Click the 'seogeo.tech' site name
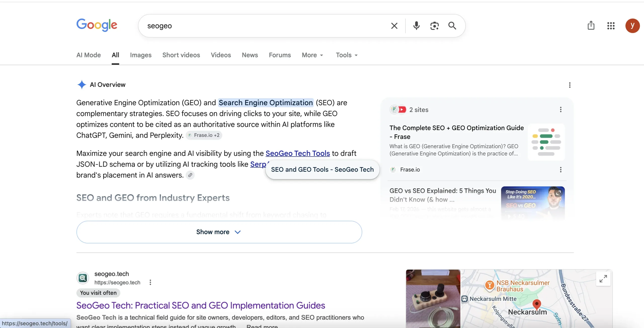The image size is (644, 328). tap(111, 274)
